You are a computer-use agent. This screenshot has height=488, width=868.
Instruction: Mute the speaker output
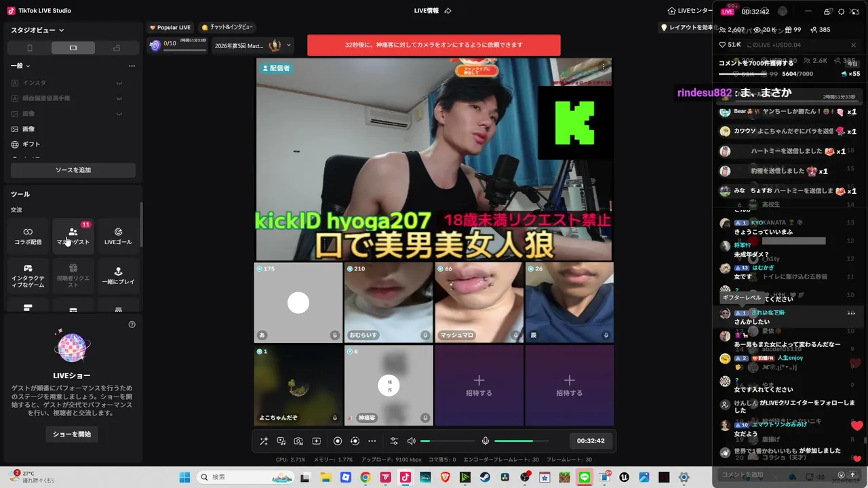click(x=411, y=441)
